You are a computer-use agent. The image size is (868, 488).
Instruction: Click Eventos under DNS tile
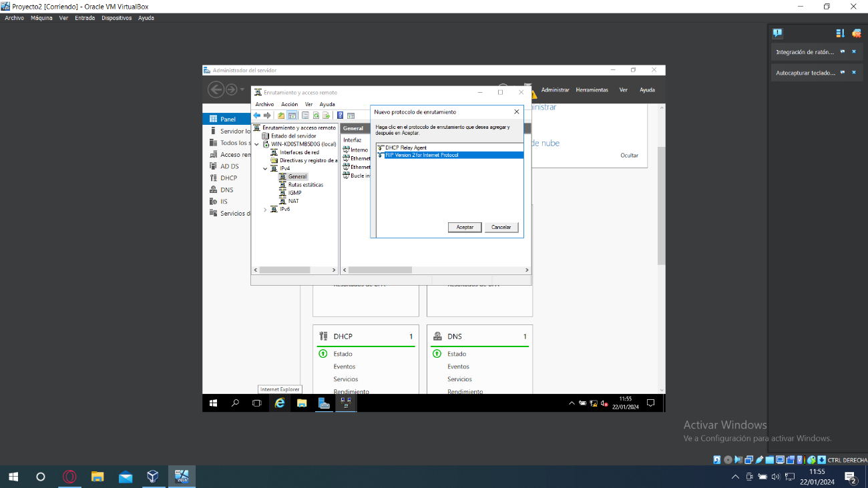coord(458,367)
